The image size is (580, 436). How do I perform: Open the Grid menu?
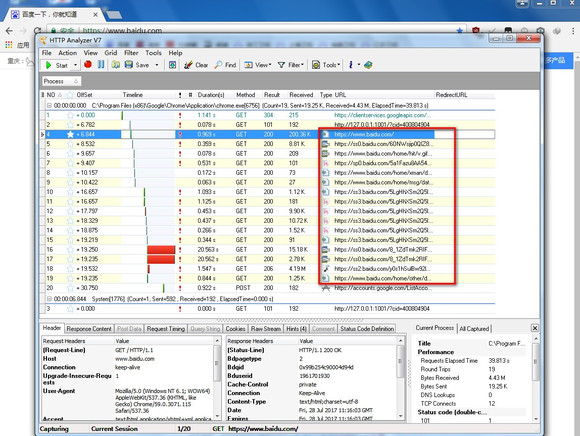[x=111, y=53]
